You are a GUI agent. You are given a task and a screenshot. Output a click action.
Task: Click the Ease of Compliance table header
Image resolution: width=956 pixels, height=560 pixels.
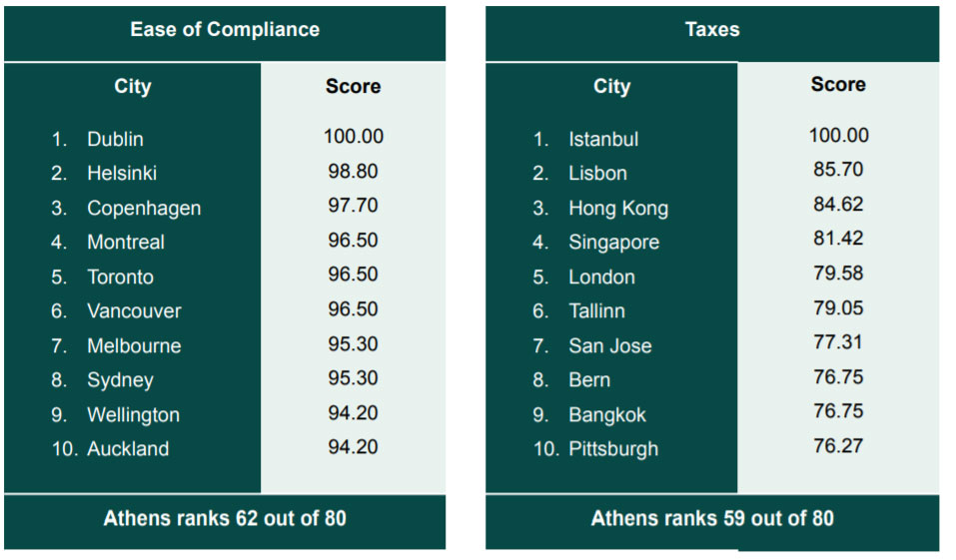[225, 29]
